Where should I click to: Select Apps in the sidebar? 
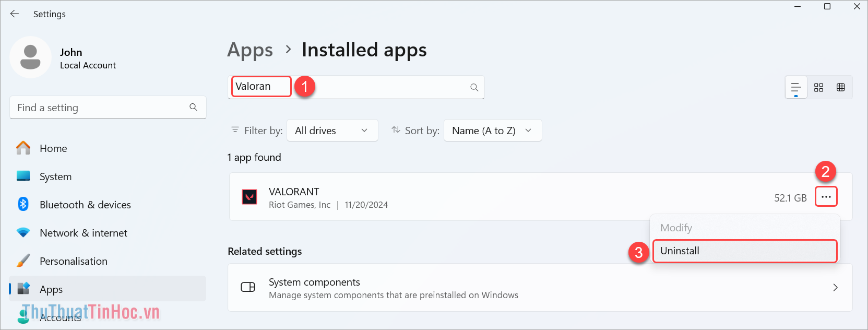pos(108,289)
